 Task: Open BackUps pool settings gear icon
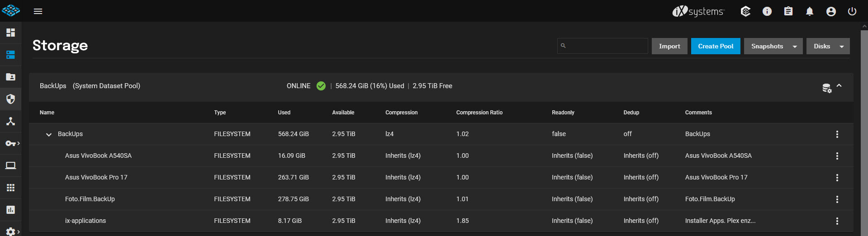(x=827, y=88)
